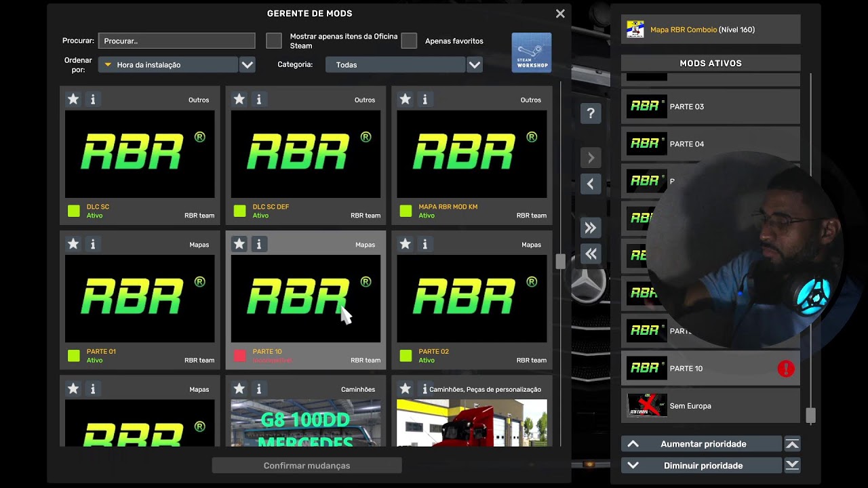Favorite the DLC SC DEF mod star

(x=239, y=100)
